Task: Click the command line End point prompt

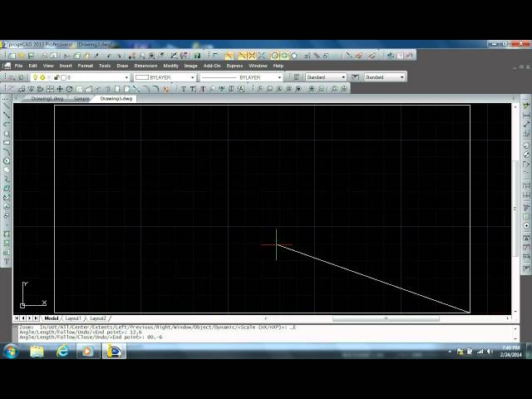Action: coord(91,337)
